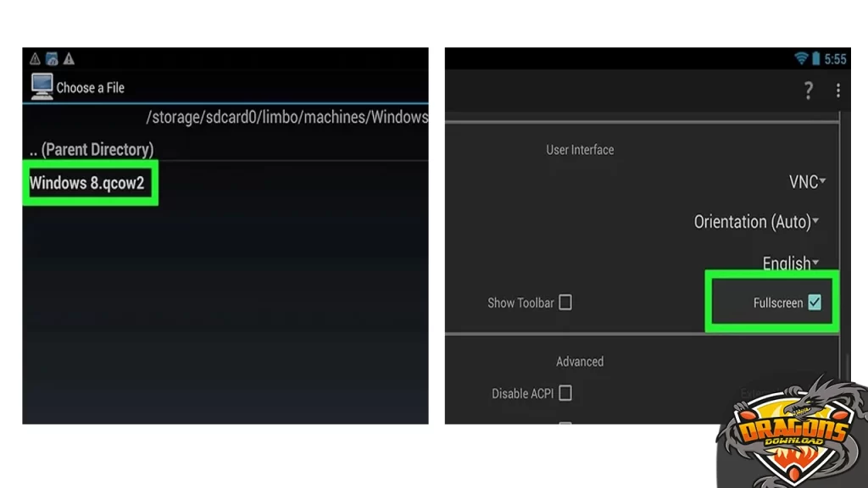The image size is (868, 488).
Task: Go to .. (Parent Directory)
Action: [x=92, y=149]
